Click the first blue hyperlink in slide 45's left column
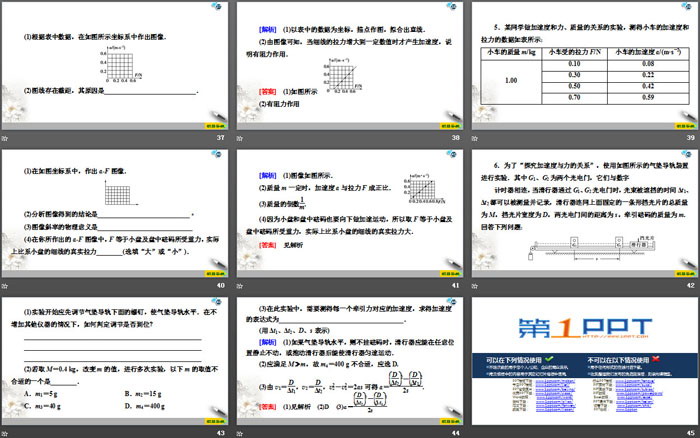This screenshot has height=438, width=700. click(555, 382)
